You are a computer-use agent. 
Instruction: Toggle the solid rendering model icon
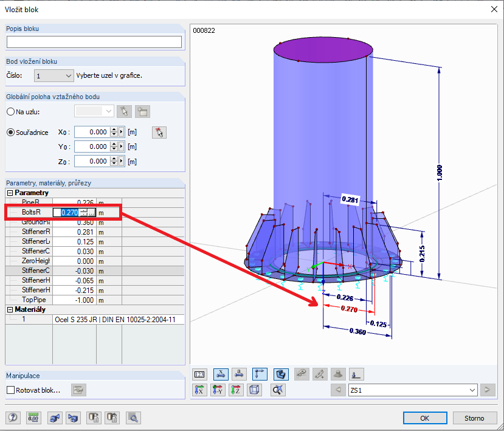click(x=281, y=374)
